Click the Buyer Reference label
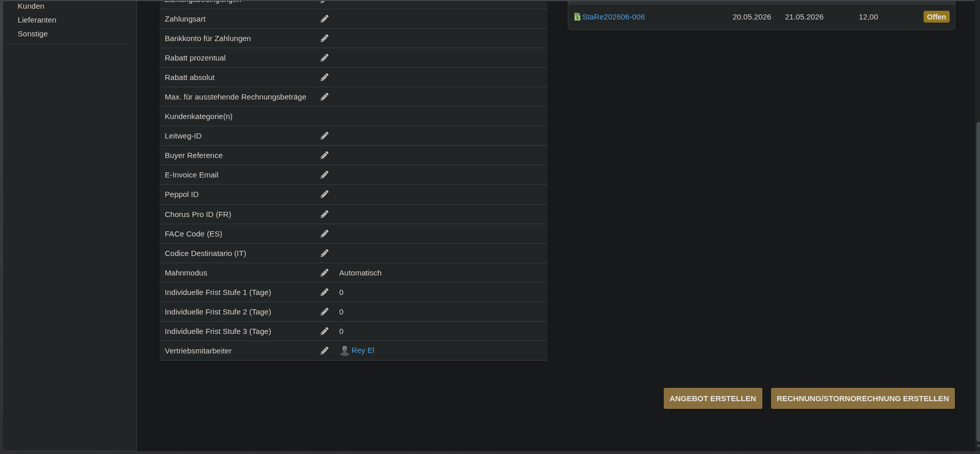 click(194, 155)
